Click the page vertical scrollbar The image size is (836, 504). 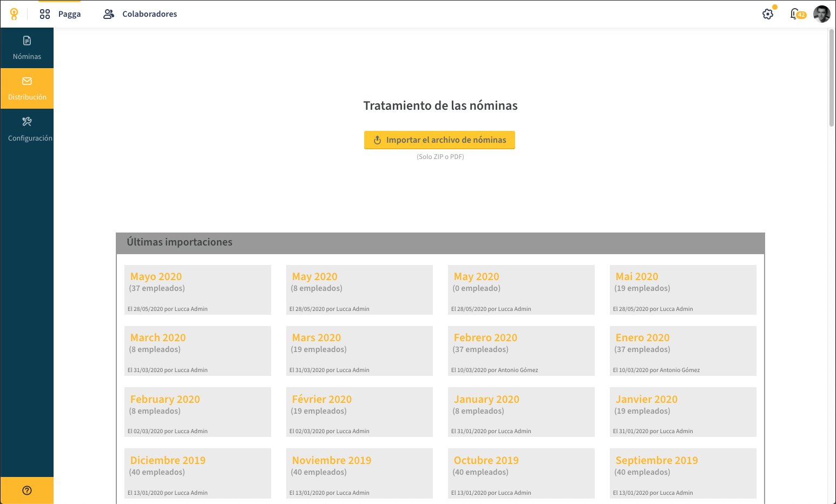[832, 78]
